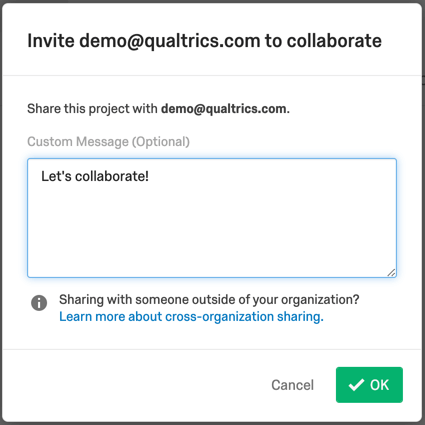This screenshot has width=425, height=425.
Task: Click empty space inside message box
Action: [212, 233]
